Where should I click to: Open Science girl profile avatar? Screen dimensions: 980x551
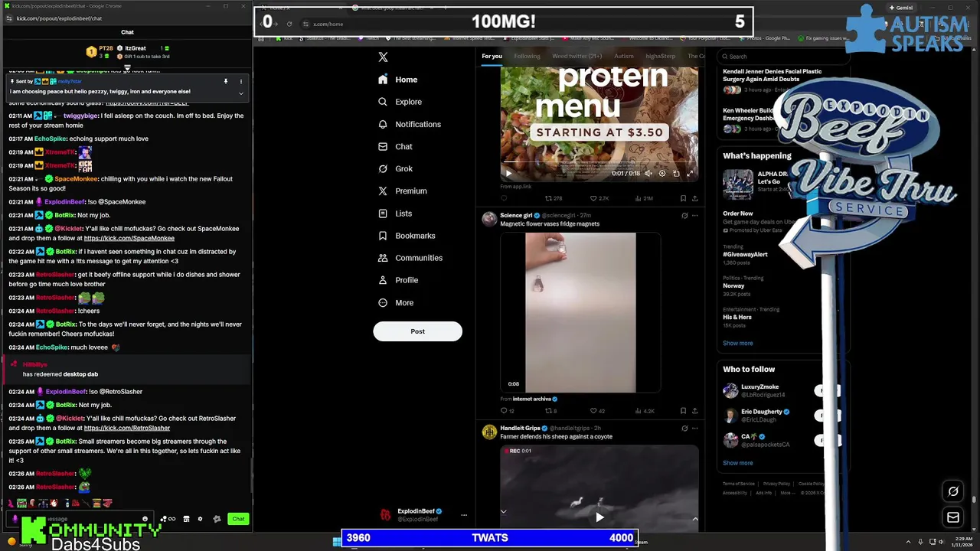coord(488,219)
